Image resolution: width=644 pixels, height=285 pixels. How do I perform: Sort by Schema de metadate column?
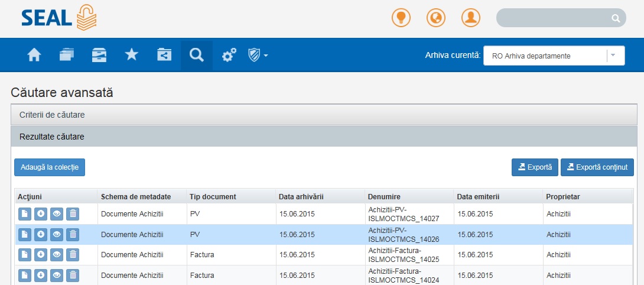[142, 196]
